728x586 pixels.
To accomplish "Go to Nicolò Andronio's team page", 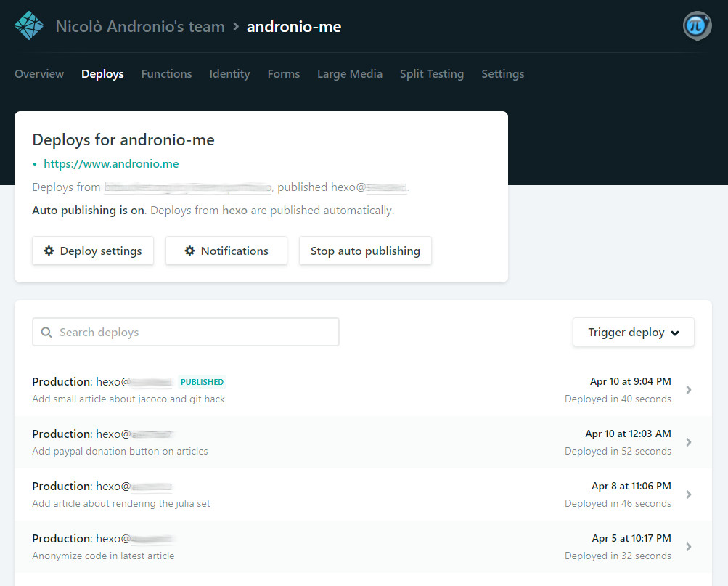I will click(x=140, y=27).
